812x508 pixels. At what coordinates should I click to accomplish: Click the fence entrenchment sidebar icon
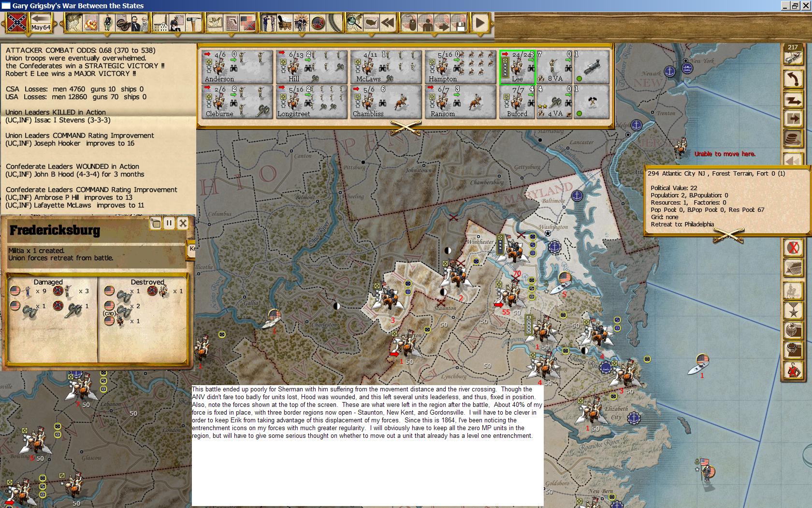coord(793,269)
